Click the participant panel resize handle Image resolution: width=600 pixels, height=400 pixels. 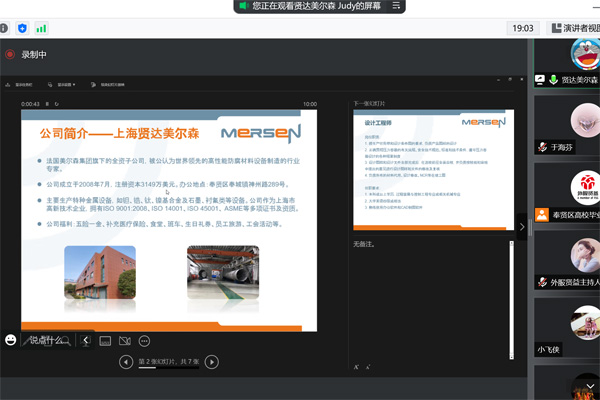530,227
